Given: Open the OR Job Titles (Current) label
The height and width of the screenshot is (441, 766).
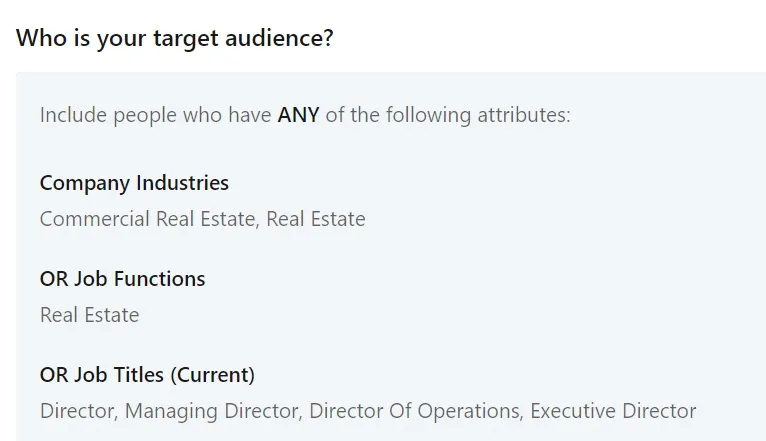Looking at the screenshot, I should click(x=148, y=375).
